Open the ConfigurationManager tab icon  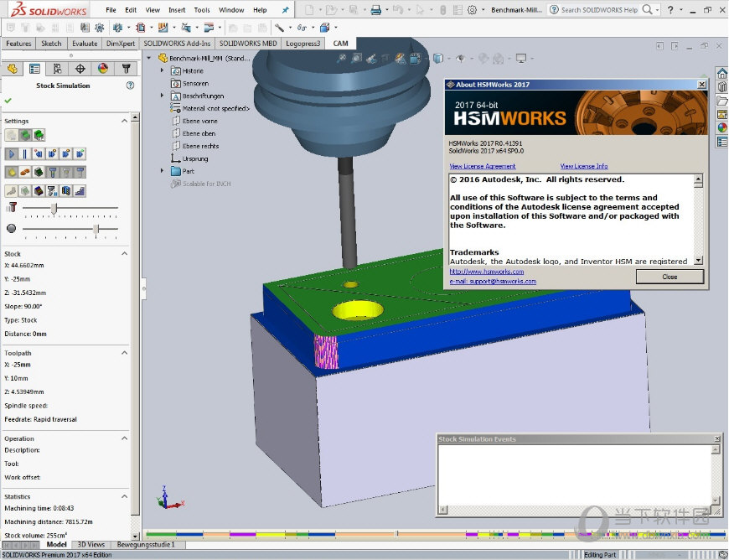pyautogui.click(x=57, y=69)
